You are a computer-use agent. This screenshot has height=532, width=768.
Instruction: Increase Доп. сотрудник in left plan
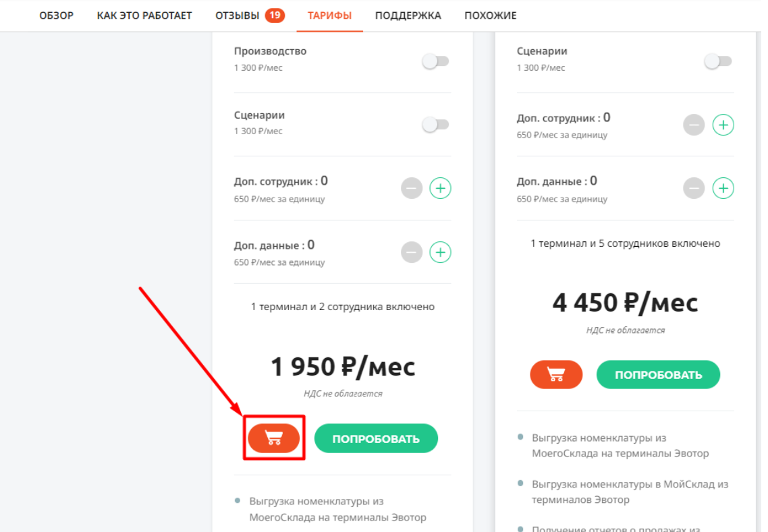pos(440,188)
